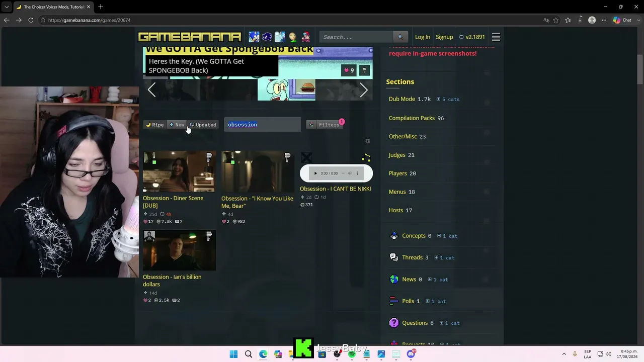Image resolution: width=644 pixels, height=362 pixels.
Task: Expand Dub Mode 5 cats list
Action: [448, 100]
